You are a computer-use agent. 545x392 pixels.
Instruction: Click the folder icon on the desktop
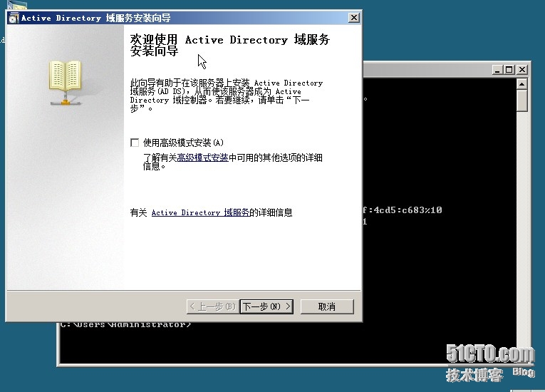tap(16, 5)
